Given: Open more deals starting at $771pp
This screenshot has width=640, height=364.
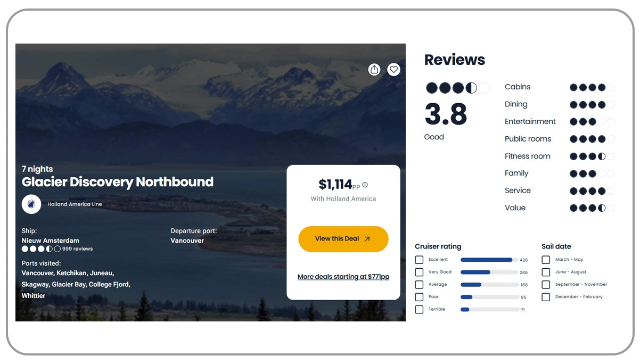Looking at the screenshot, I should [343, 276].
